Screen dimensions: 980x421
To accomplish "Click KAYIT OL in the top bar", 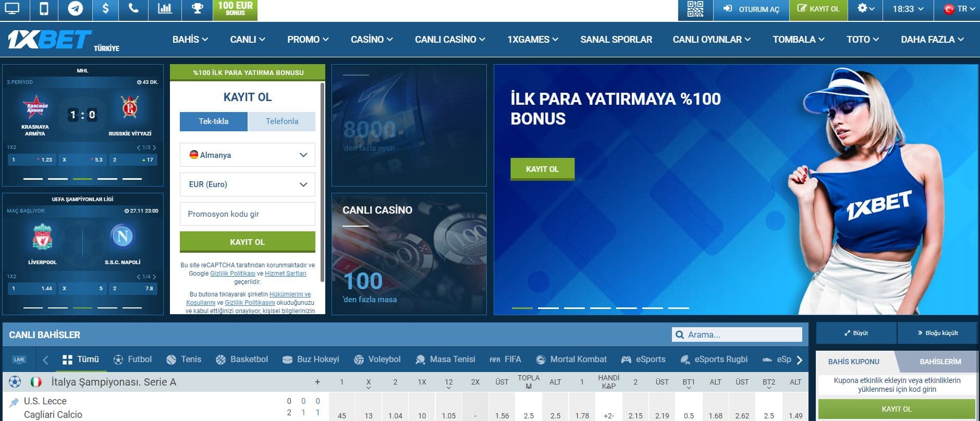I will point(818,9).
